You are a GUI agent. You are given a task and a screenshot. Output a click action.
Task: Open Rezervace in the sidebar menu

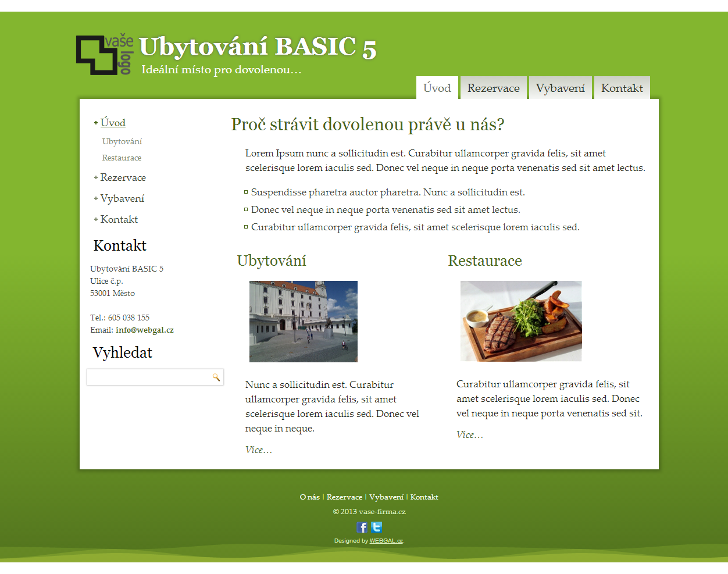[x=123, y=177]
